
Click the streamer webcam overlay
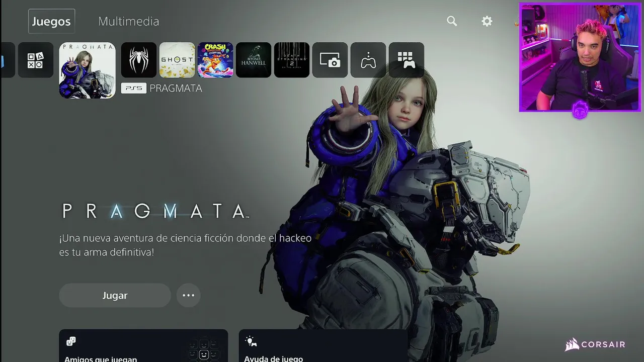(580, 57)
